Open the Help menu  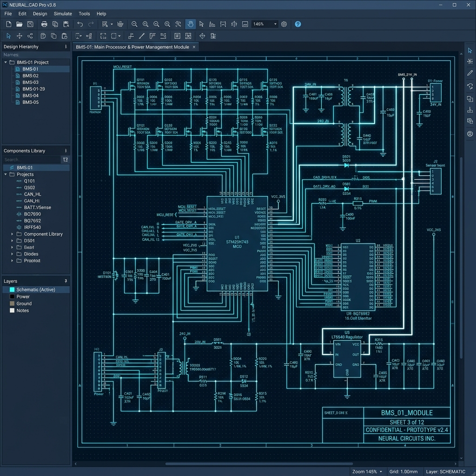(x=101, y=13)
